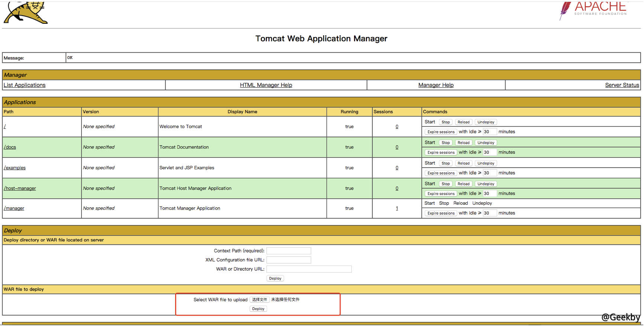Click idle minutes field for /docs
Image resolution: width=644 pixels, height=326 pixels.
(x=489, y=152)
